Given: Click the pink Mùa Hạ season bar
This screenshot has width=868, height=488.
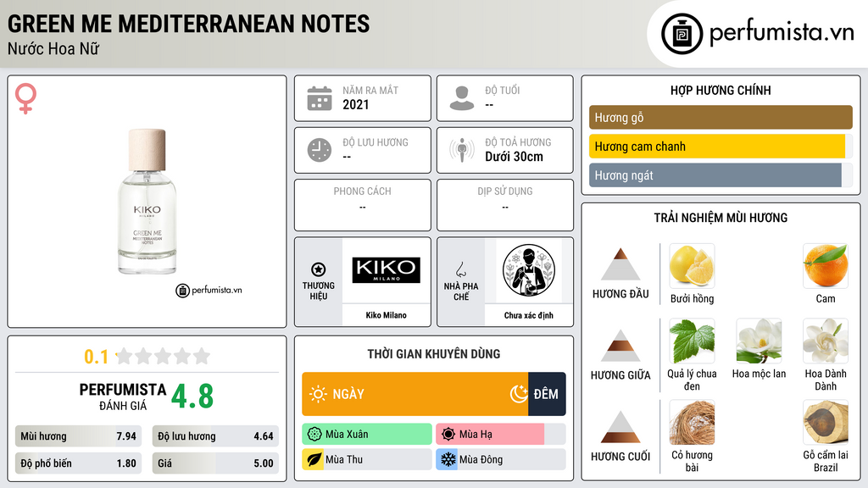Looking at the screenshot, I should coord(490,435).
